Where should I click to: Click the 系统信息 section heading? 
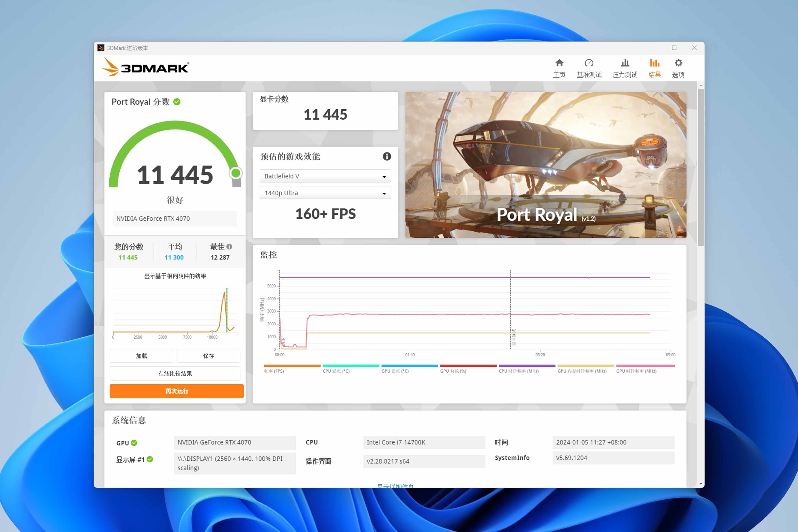pos(129,420)
